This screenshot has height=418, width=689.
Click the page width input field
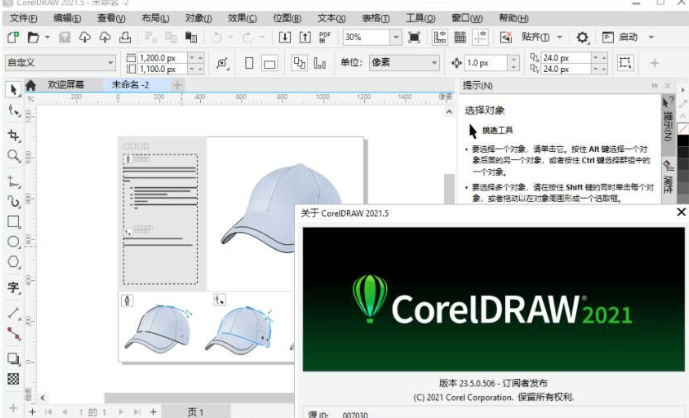click(162, 58)
